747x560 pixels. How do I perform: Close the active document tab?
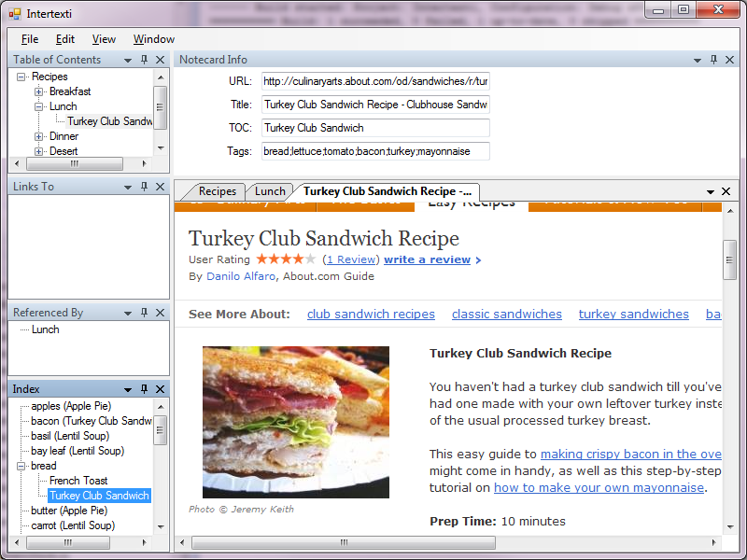[x=726, y=191]
